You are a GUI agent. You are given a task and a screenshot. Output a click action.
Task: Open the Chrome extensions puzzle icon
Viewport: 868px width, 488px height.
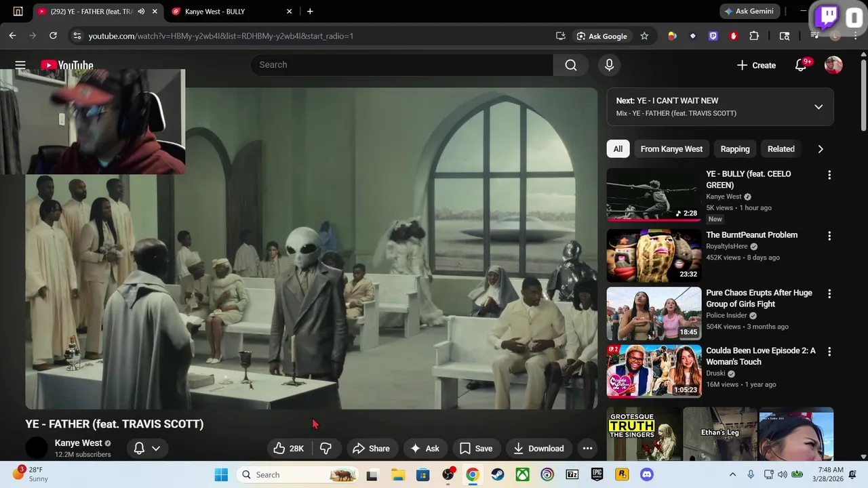pos(754,36)
